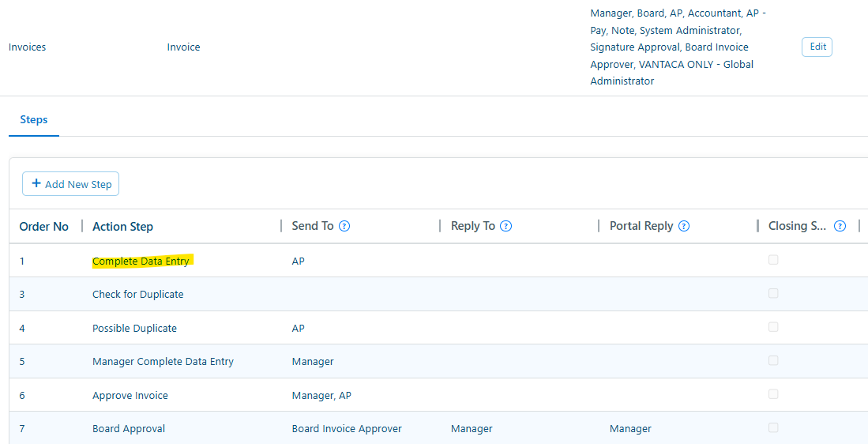Click the Closing Step help icon

coord(840,226)
